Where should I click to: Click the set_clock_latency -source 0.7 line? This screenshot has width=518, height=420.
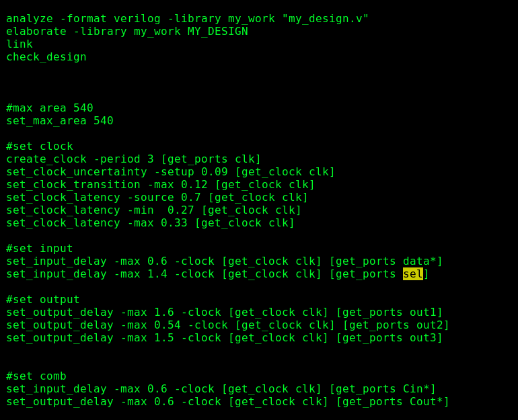tap(157, 198)
